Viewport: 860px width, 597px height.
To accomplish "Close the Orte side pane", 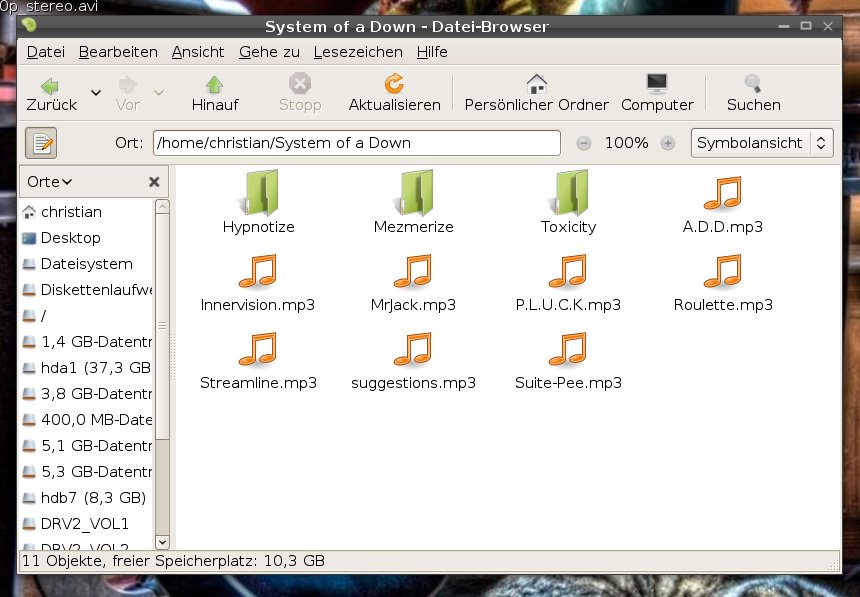I will [154, 182].
